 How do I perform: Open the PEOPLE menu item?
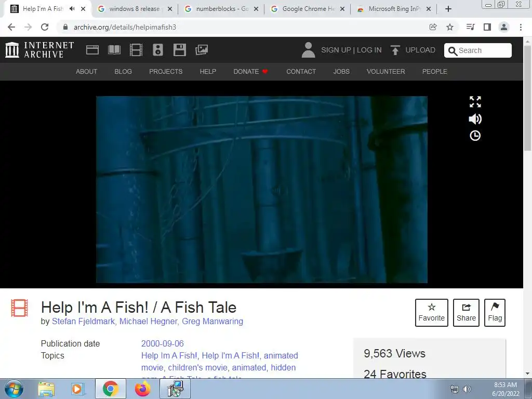pyautogui.click(x=435, y=72)
